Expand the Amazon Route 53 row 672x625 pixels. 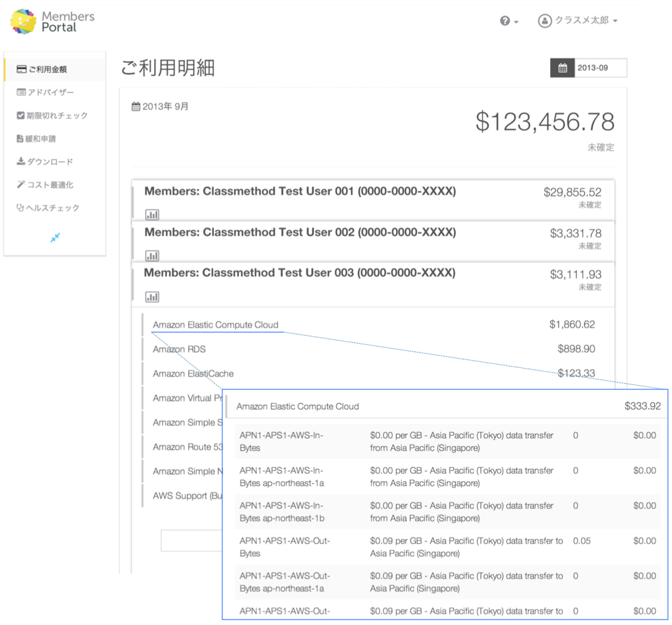click(x=182, y=447)
